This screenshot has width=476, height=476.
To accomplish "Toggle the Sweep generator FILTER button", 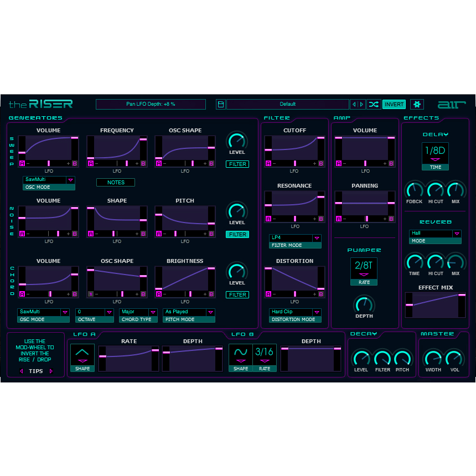I will point(237,164).
